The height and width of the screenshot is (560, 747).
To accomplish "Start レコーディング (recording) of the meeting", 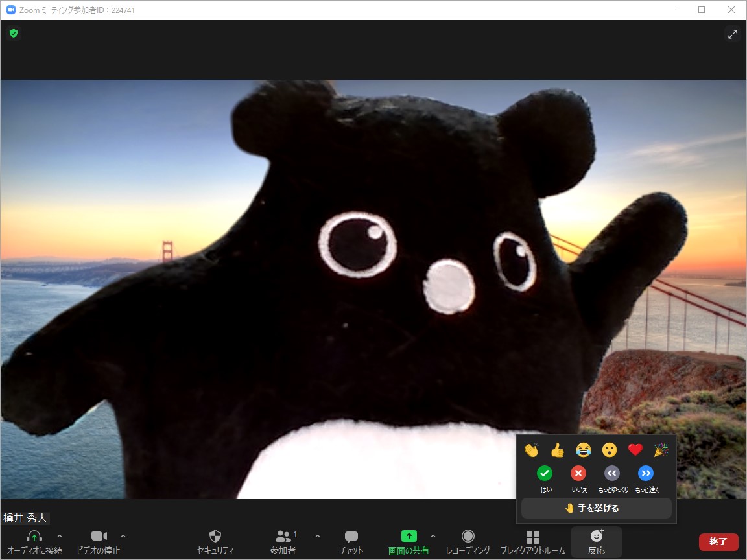I will (x=468, y=541).
